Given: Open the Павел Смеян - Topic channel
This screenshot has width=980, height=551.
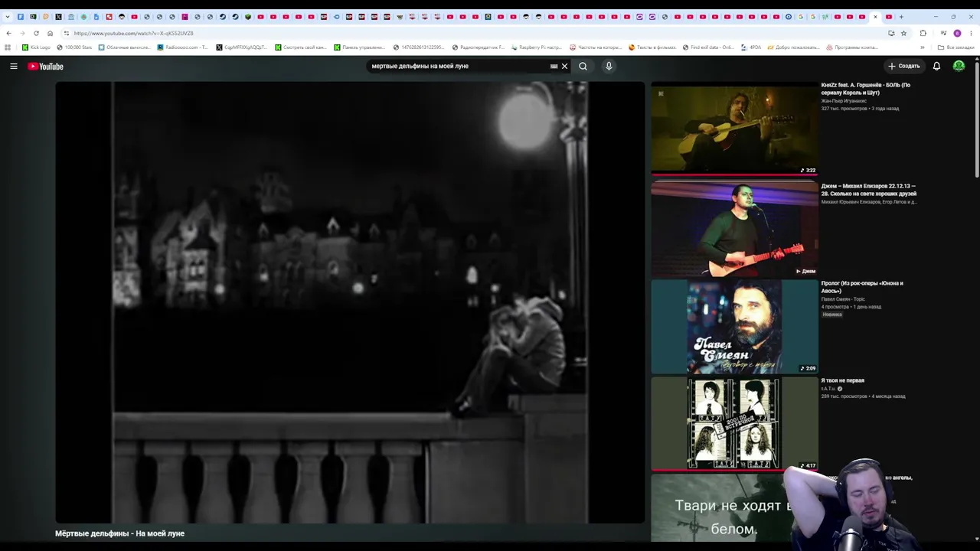Looking at the screenshot, I should point(843,299).
